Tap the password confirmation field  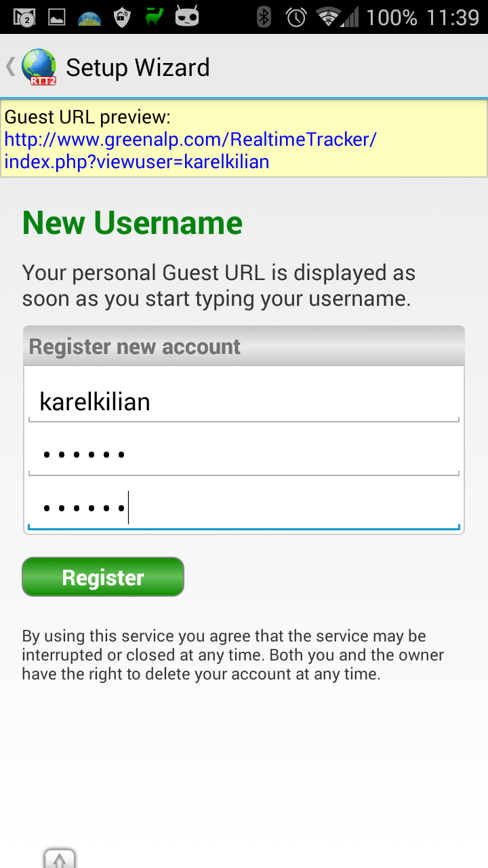(x=244, y=508)
